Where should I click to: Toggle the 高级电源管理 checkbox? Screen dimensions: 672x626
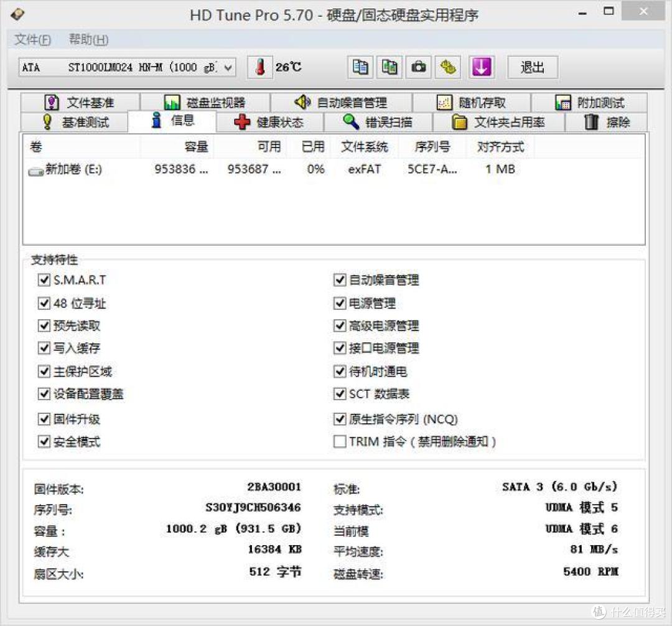(340, 325)
